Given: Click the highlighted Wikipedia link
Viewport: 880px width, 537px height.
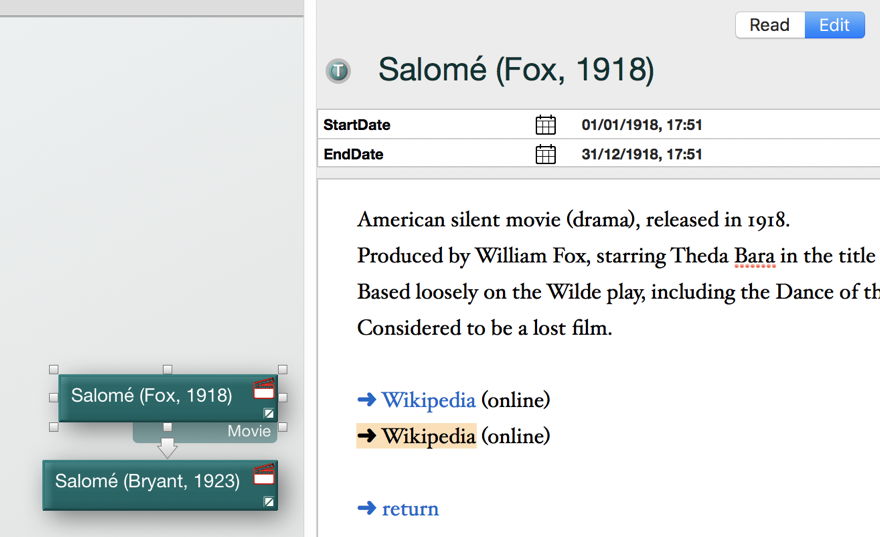Looking at the screenshot, I should (428, 436).
